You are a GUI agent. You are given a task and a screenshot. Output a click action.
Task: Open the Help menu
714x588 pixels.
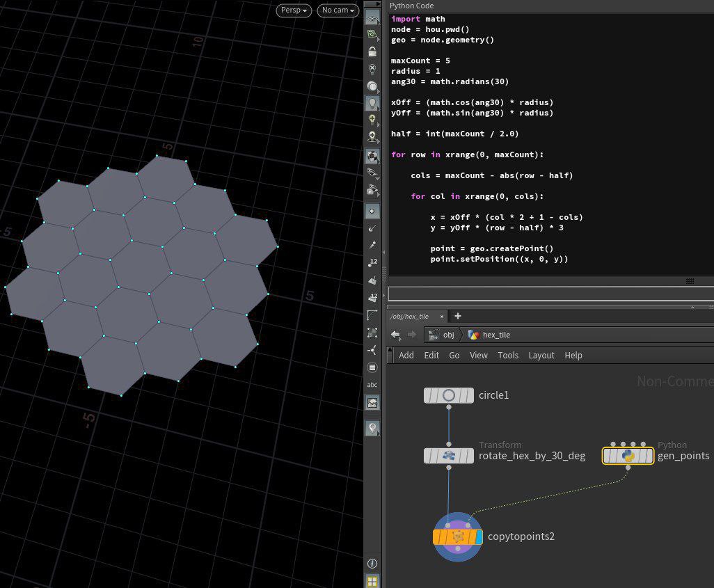573,356
